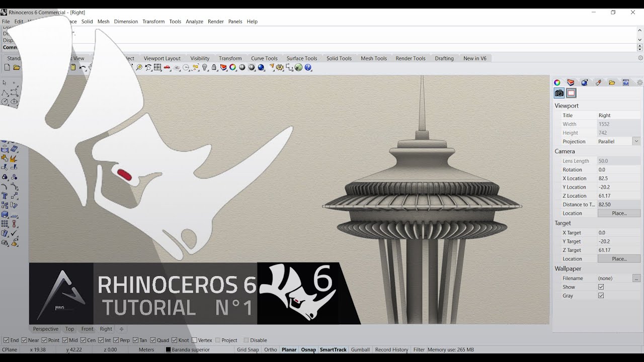The height and width of the screenshot is (362, 644).
Task: Click the four-viewport layout icon
Action: point(157,67)
